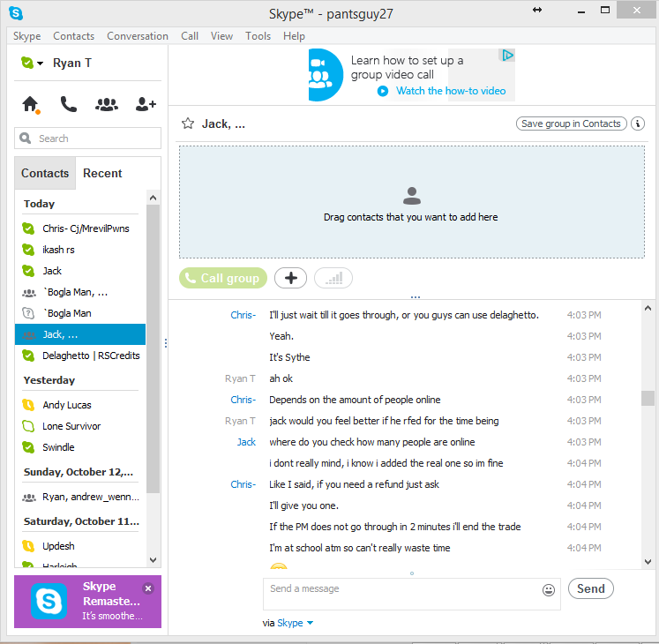Select Chris- Cj/MrevilPwns contact
Image resolution: width=659 pixels, height=644 pixels.
pyautogui.click(x=80, y=228)
